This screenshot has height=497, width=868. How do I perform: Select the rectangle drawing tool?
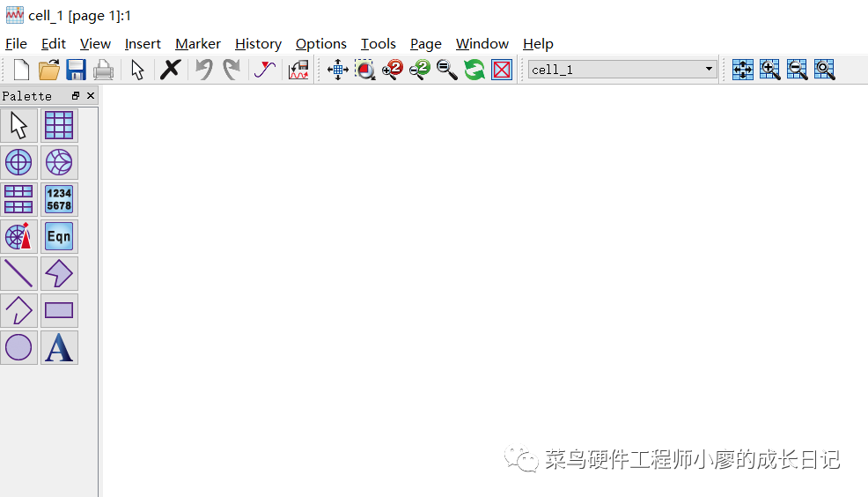click(59, 311)
